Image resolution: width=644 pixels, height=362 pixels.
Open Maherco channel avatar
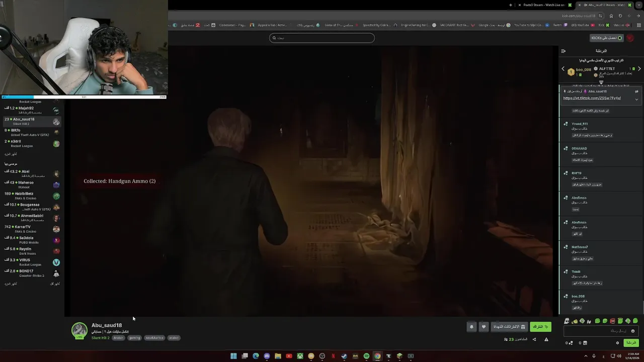[x=56, y=185]
